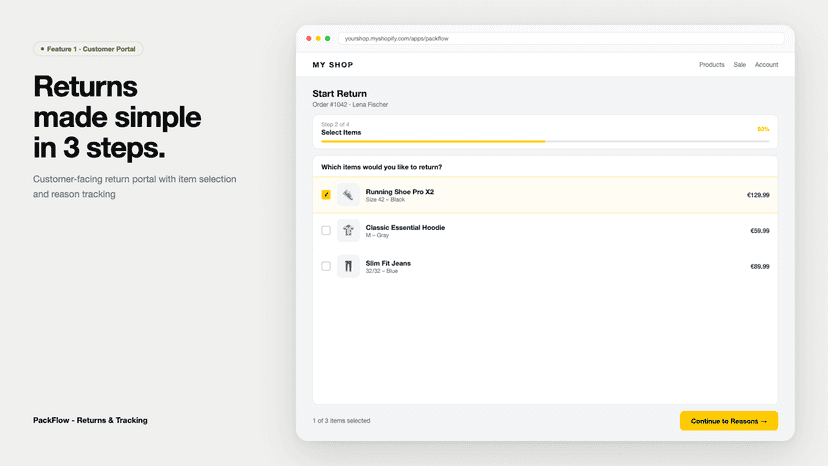Click the Start Return heading
Viewport: 828px width, 466px height.
(339, 94)
